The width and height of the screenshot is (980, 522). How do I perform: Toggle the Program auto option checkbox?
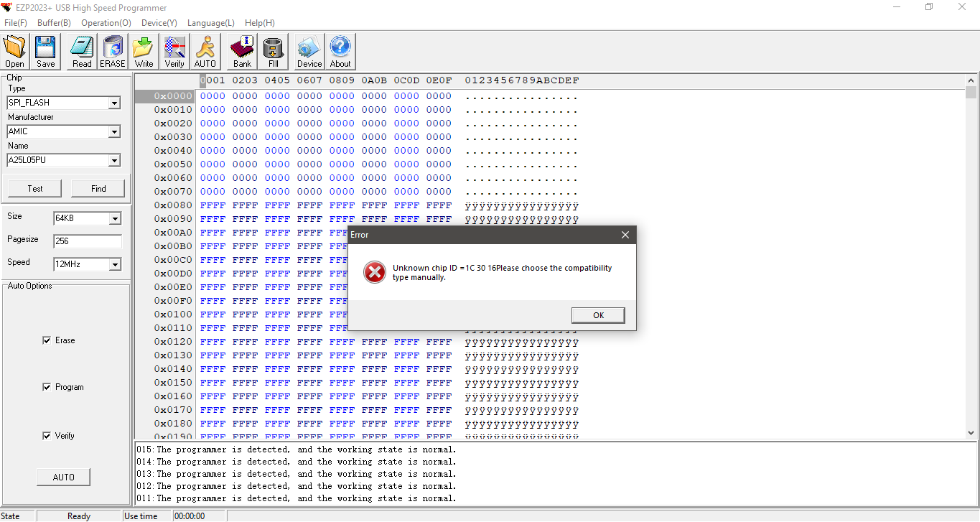[47, 387]
